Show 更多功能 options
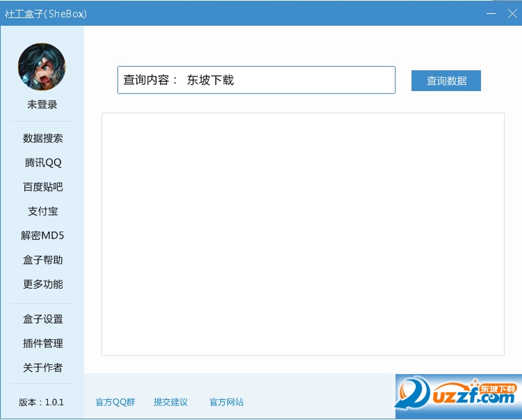This screenshot has height=420, width=522. click(x=42, y=284)
